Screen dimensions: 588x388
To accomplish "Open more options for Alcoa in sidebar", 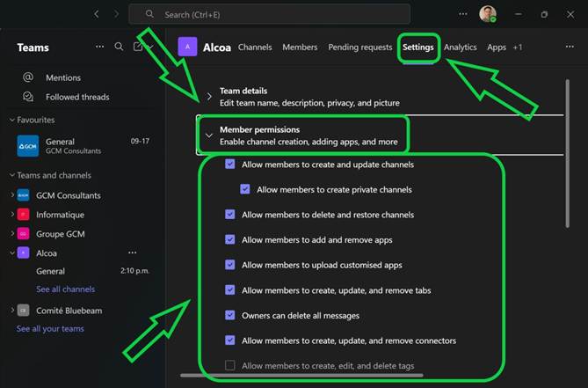I will pyautogui.click(x=133, y=253).
